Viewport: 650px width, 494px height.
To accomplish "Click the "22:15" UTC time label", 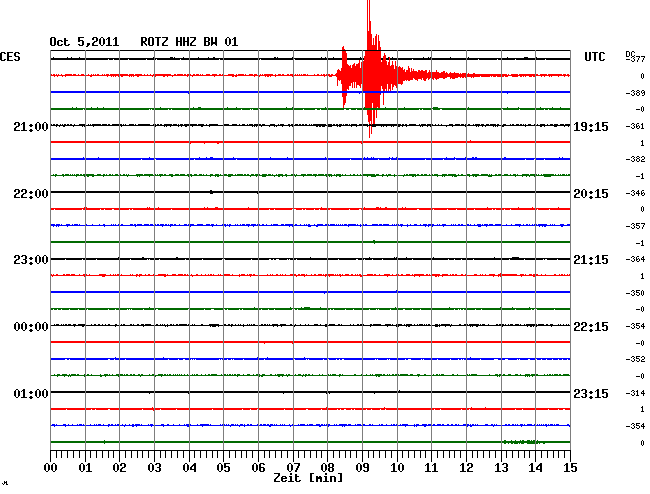I will pos(591,327).
